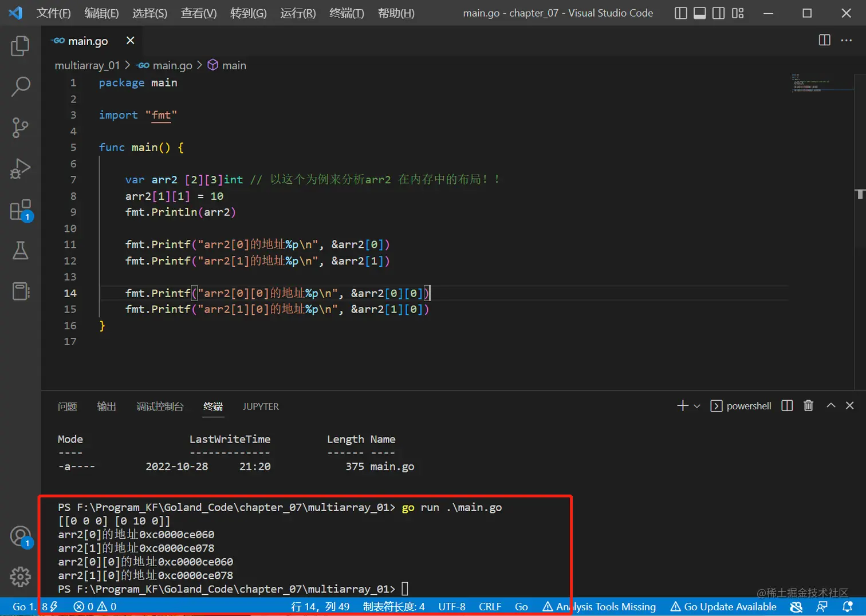Image resolution: width=866 pixels, height=616 pixels.
Task: Click the crossed-out broadcast icon in status bar
Action: 796,607
